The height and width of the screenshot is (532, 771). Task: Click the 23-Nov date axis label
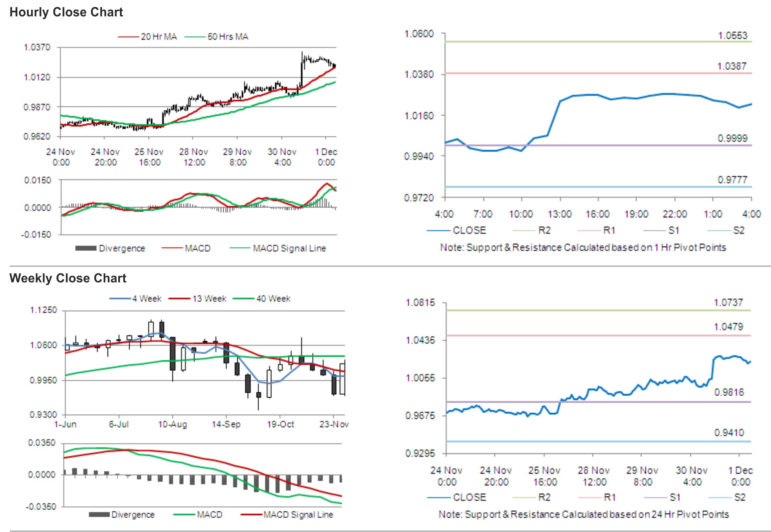334,424
